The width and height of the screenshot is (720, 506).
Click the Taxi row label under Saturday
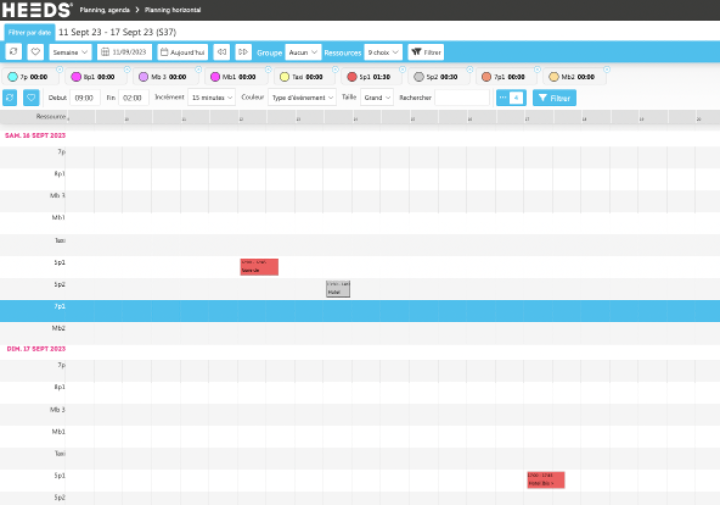[x=60, y=241]
